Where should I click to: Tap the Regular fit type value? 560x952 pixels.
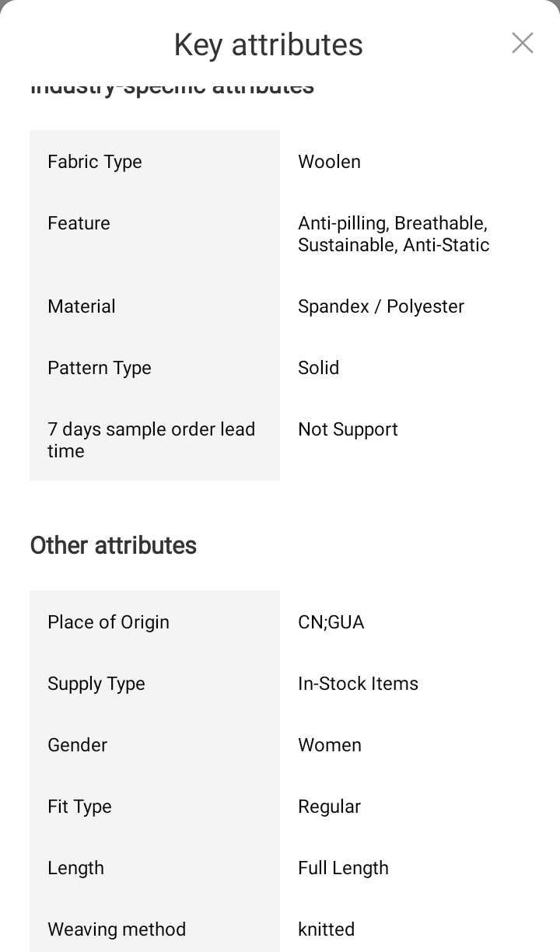(x=329, y=807)
